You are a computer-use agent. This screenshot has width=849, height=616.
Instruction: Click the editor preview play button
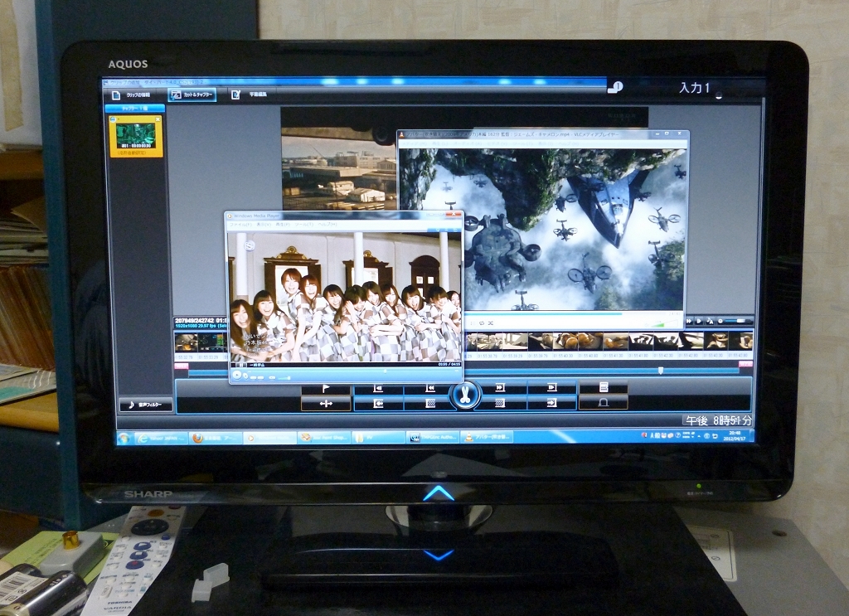(699, 322)
